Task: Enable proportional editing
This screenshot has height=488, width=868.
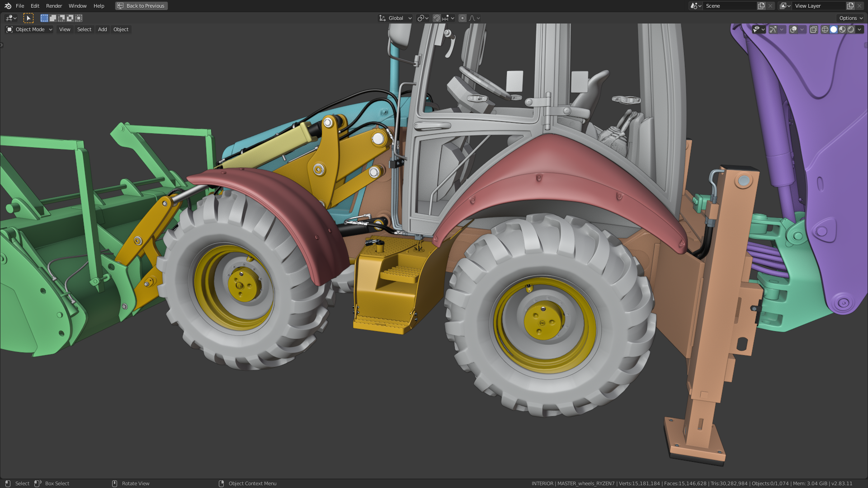Action: (x=462, y=18)
